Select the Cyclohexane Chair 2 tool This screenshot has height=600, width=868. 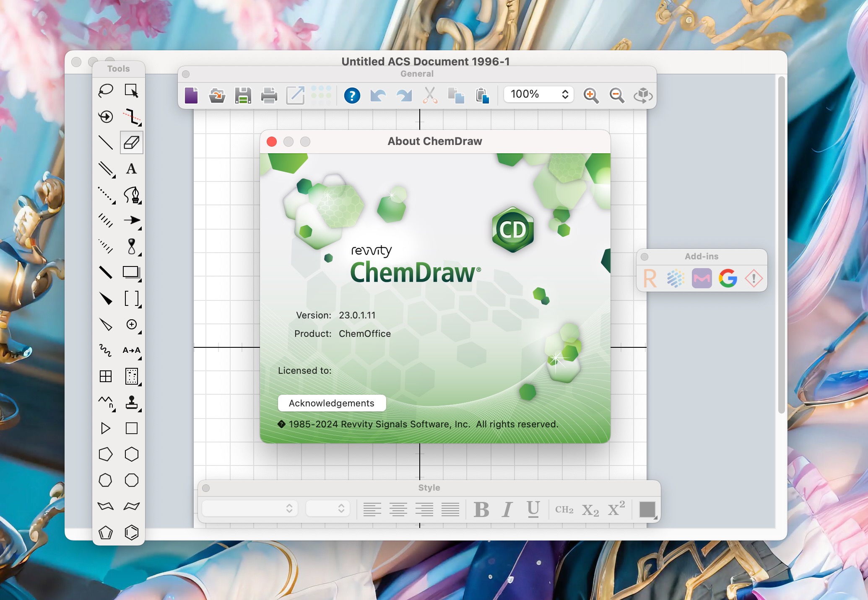tap(132, 506)
